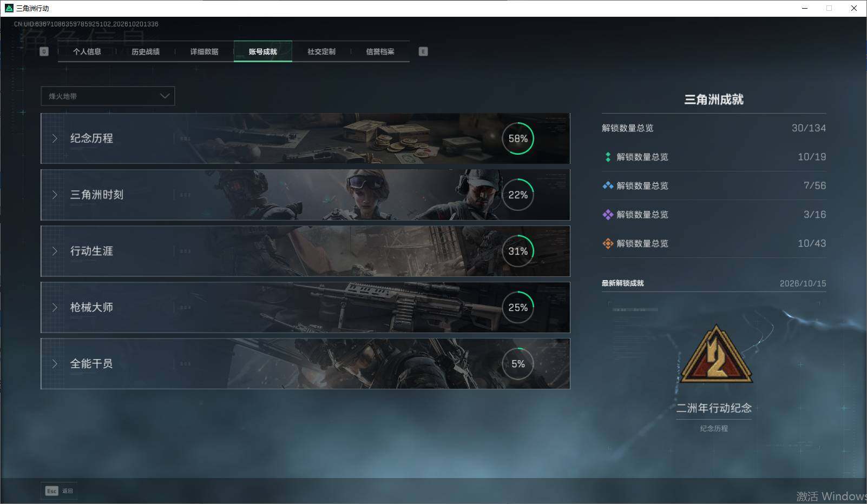The image size is (867, 504).
Task: Switch to the 历史战绩 tab
Action: tap(146, 51)
